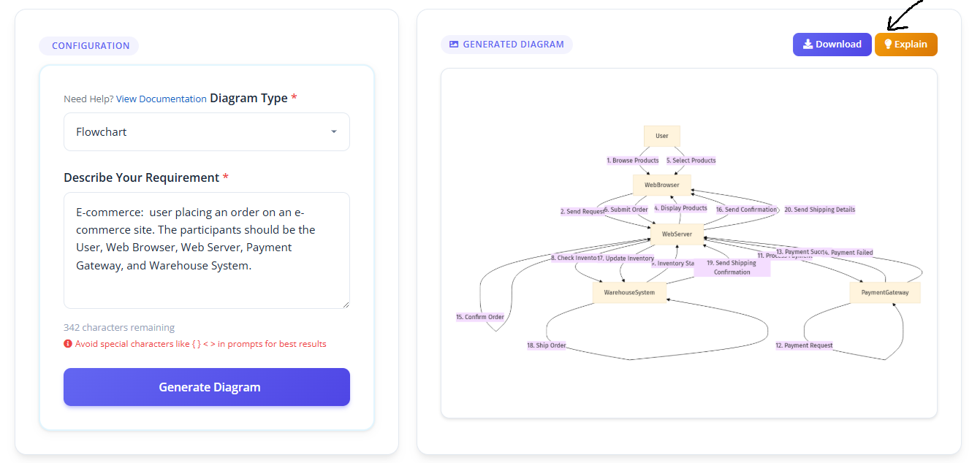The height and width of the screenshot is (471, 980).
Task: Select the WebBrowser node in the diagram
Action: (x=662, y=185)
